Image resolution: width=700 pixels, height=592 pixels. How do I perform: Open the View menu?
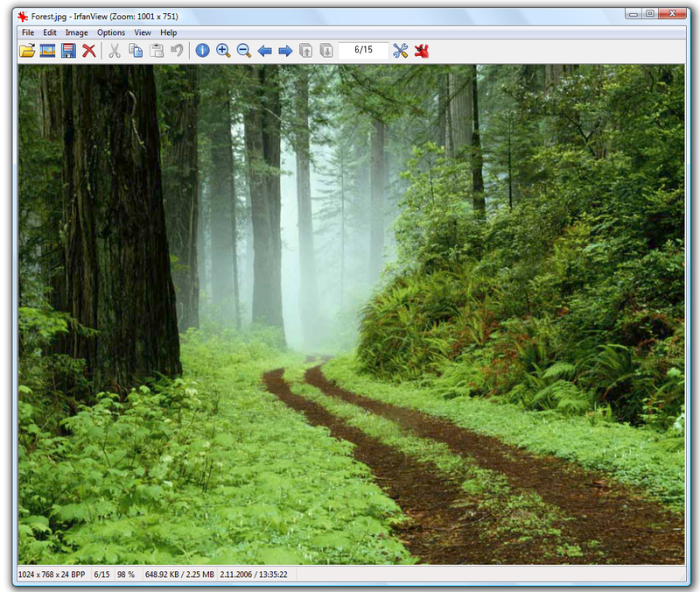143,32
